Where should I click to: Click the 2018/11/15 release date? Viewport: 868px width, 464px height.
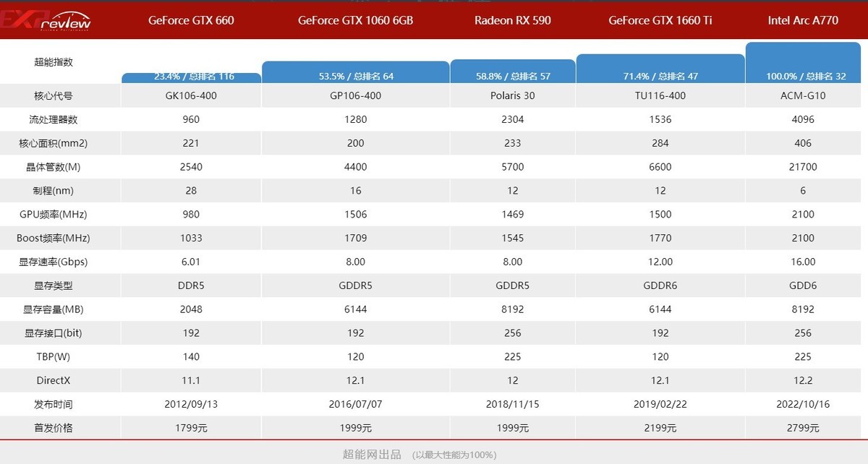coord(513,404)
